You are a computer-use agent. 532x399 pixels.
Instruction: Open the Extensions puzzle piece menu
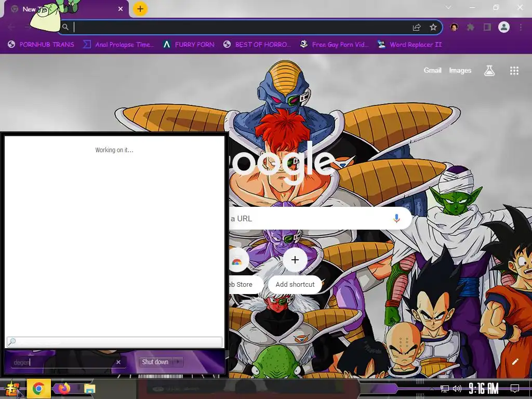click(470, 27)
